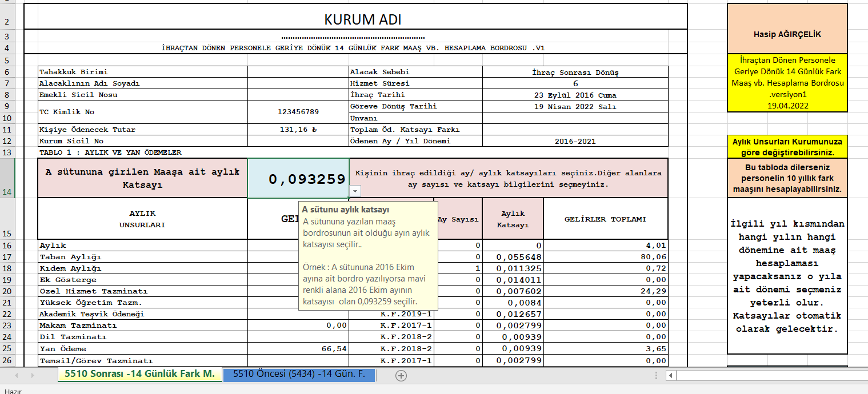Click the TC Kimlik No value 123456789
Image resolution: width=868 pixels, height=394 pixels.
point(298,112)
